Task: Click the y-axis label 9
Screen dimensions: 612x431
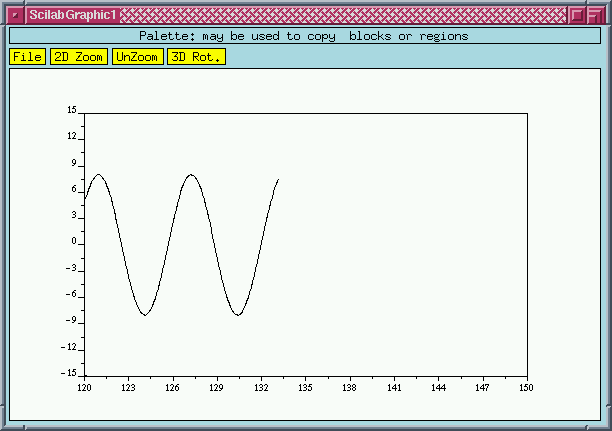Action: point(74,163)
